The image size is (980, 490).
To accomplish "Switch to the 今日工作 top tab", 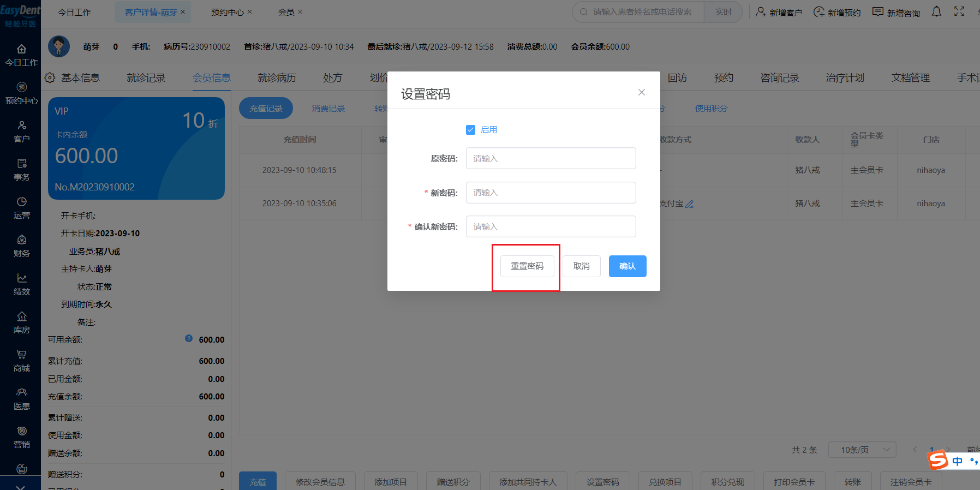I will 75,12.
